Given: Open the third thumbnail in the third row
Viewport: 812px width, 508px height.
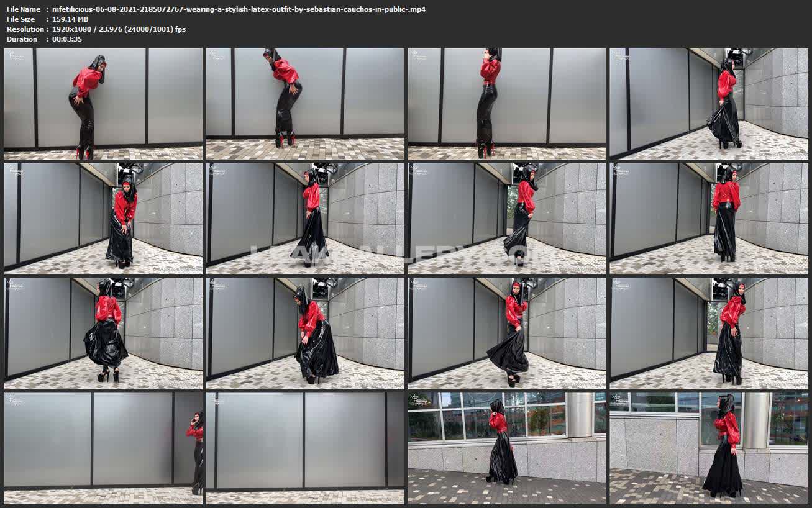Looking at the screenshot, I should tap(507, 333).
